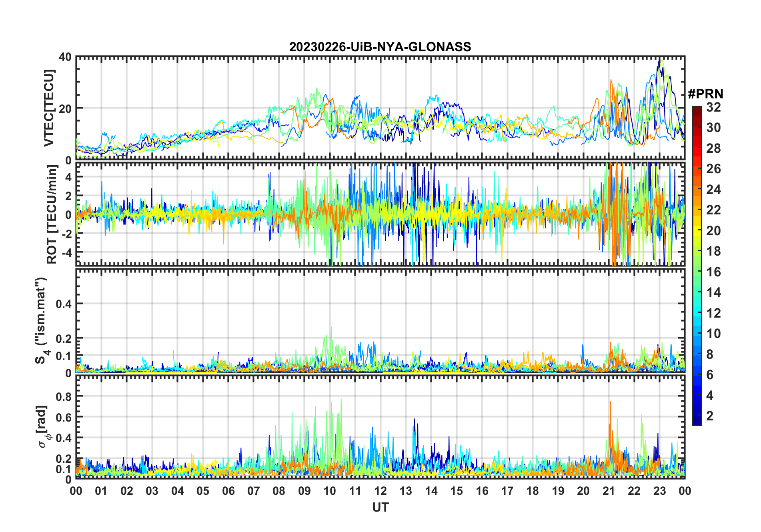Click x-axis tick label 18
761x532 pixels.
click(x=533, y=491)
